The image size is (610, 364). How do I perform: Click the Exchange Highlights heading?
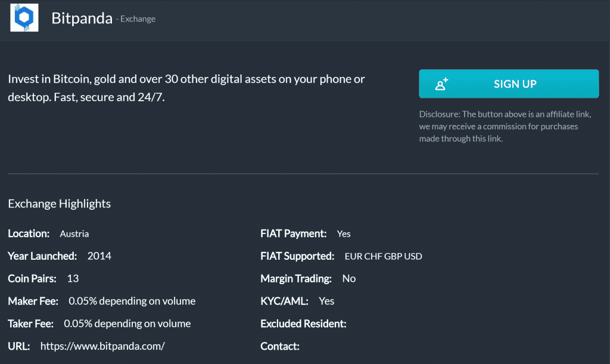(x=59, y=204)
